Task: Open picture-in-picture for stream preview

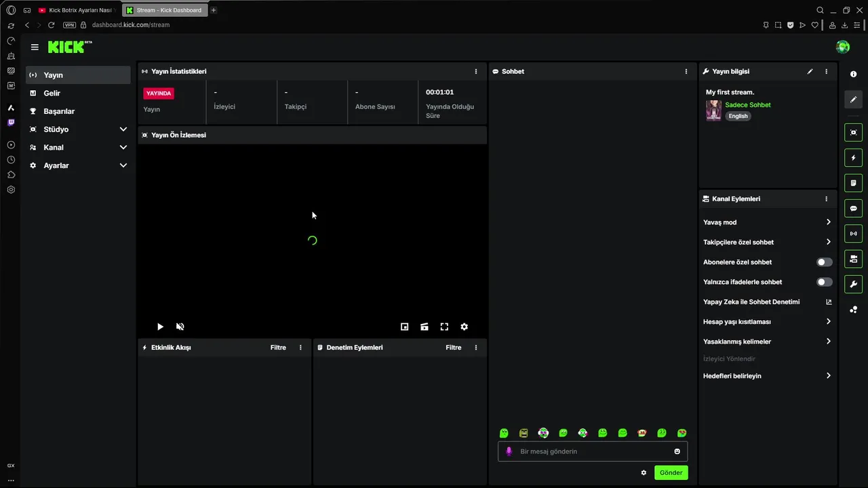Action: [405, 327]
